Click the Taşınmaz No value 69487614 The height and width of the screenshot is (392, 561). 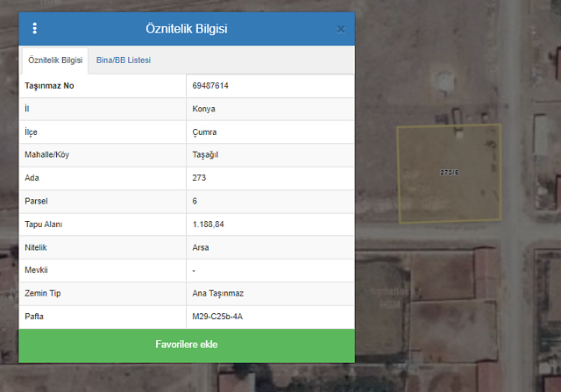(x=210, y=86)
